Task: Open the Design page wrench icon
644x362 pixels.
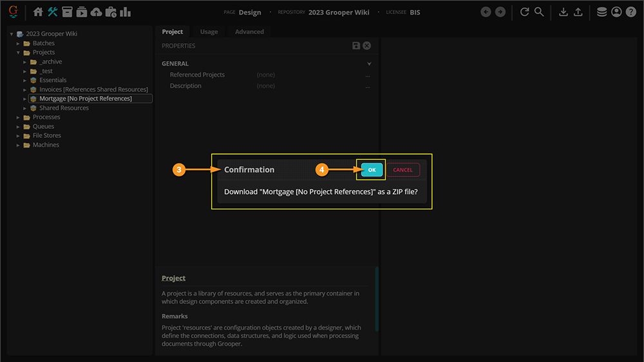Action: 53,12
